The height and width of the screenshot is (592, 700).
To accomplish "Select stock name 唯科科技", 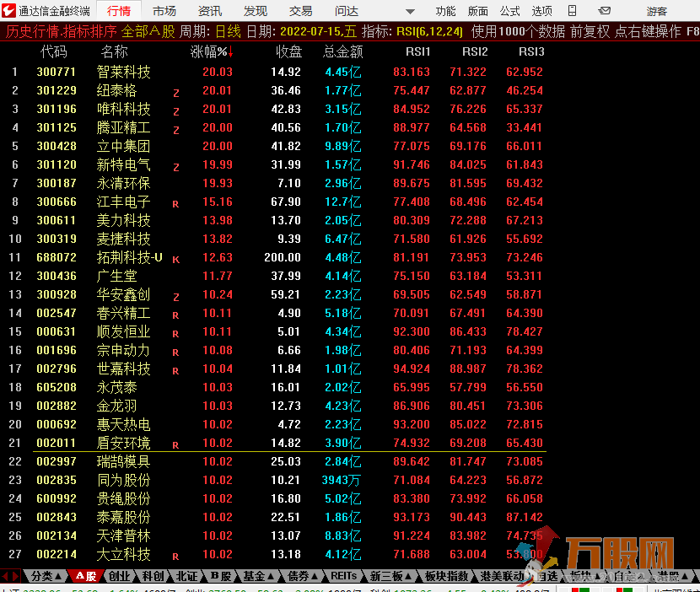I will pyautogui.click(x=124, y=109).
